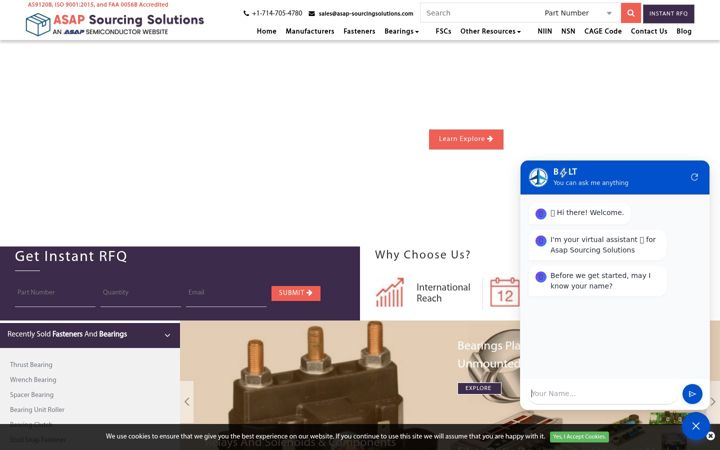This screenshot has width=720, height=450.
Task: Click the BOLT airplane avatar icon
Action: pos(538,177)
